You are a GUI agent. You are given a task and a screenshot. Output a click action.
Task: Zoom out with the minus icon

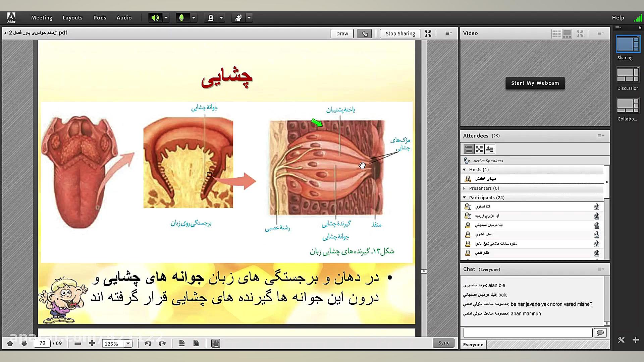pos(78,343)
